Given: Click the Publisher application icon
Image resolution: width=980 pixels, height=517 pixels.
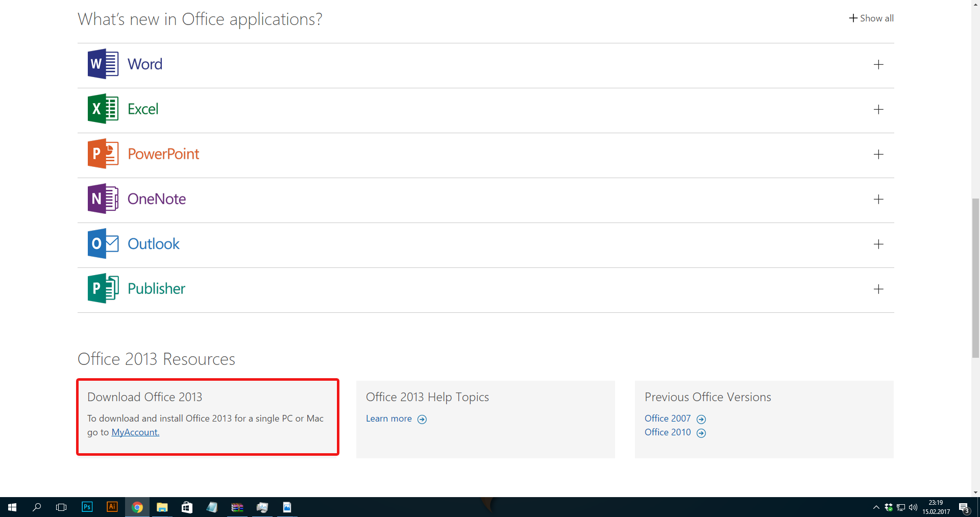Looking at the screenshot, I should pyautogui.click(x=103, y=288).
